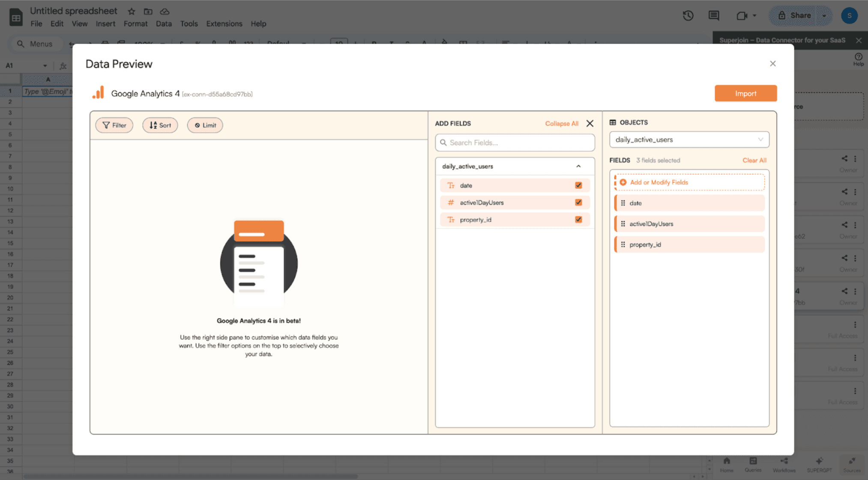Click the Superjoin Help icon
This screenshot has width=868, height=480.
[858, 59]
